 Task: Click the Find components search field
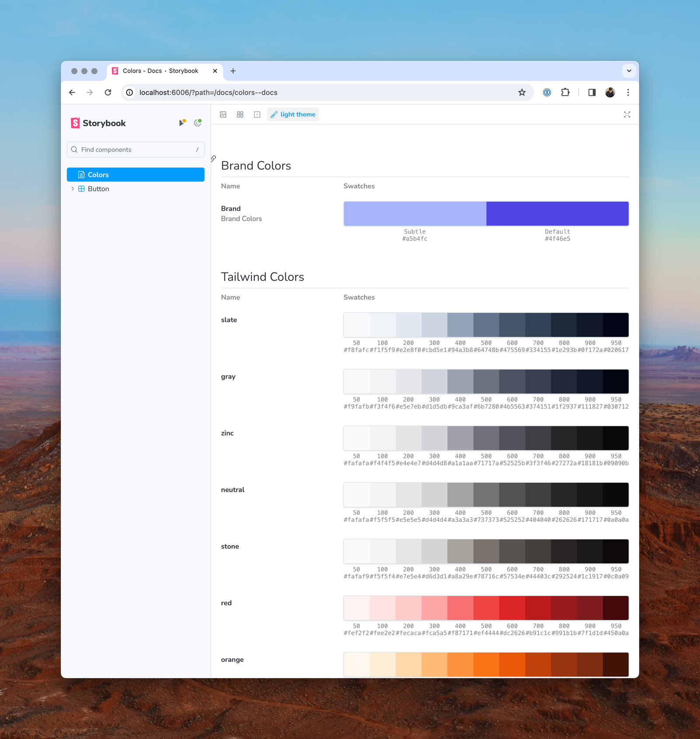tap(135, 149)
